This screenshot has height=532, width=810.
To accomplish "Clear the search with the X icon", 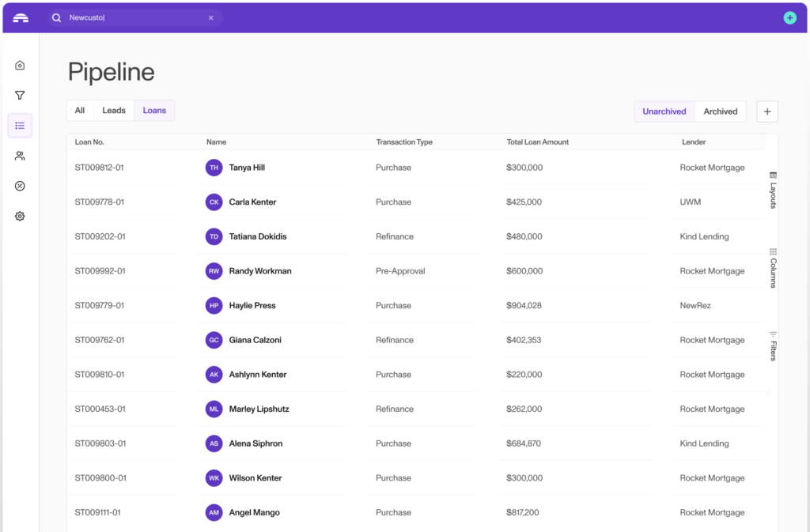I will point(211,17).
